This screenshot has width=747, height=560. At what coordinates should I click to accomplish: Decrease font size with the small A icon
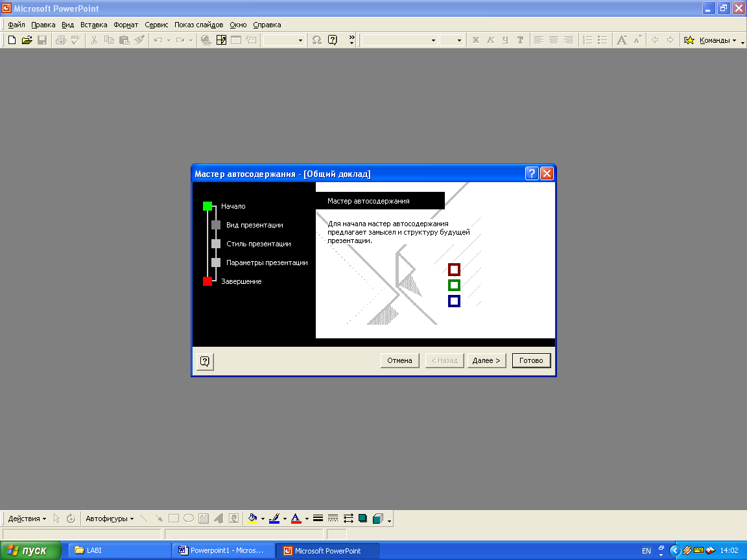pyautogui.click(x=637, y=40)
